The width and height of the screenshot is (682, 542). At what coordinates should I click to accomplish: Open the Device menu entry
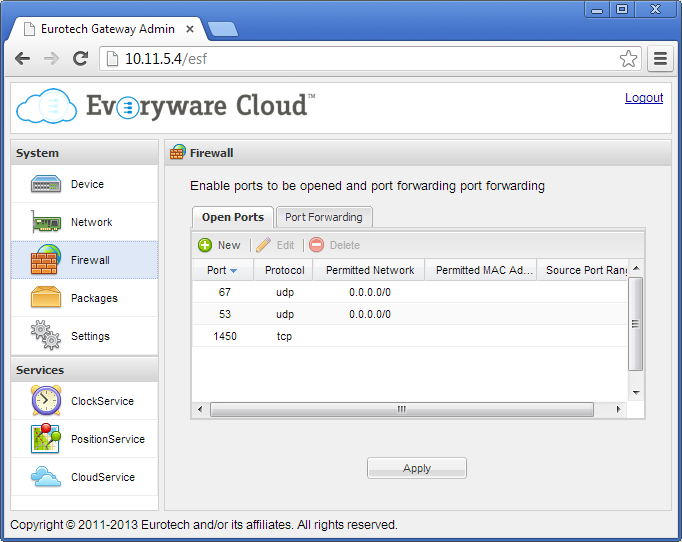click(x=84, y=184)
